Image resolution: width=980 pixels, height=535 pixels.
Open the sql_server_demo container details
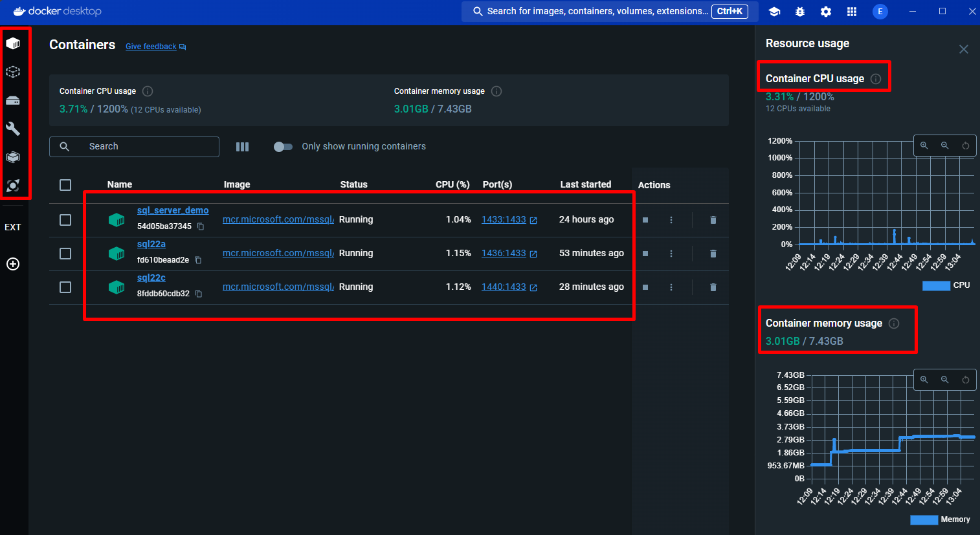pyautogui.click(x=173, y=210)
